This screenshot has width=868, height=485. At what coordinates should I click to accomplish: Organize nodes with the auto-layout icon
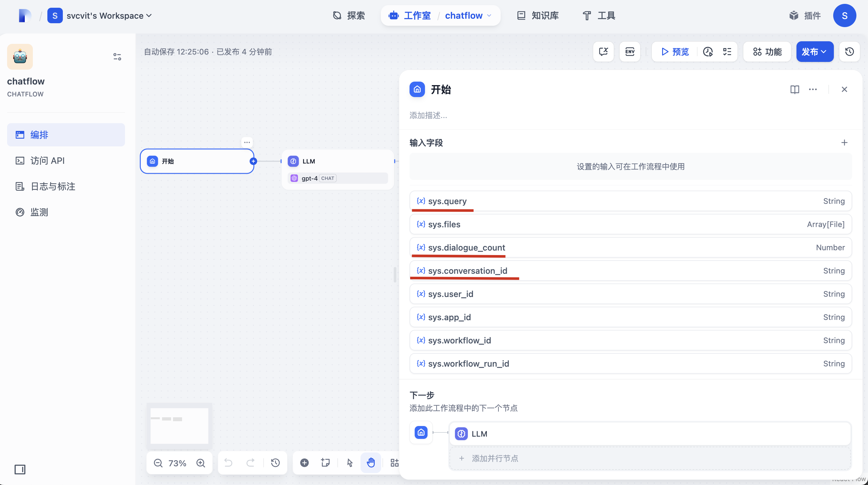[395, 462]
